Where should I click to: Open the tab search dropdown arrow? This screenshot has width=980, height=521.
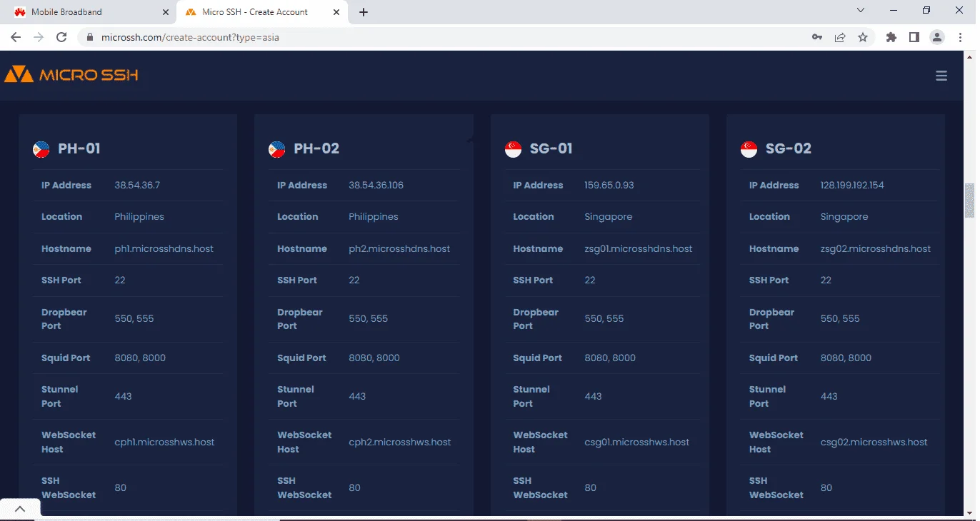[861, 10]
